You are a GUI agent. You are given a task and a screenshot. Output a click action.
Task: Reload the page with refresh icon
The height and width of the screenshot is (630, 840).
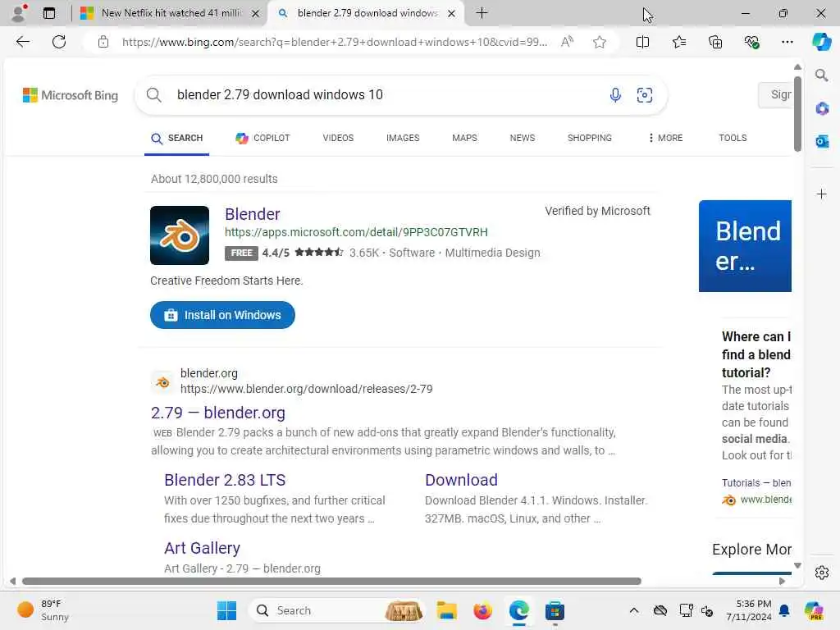pyautogui.click(x=59, y=42)
